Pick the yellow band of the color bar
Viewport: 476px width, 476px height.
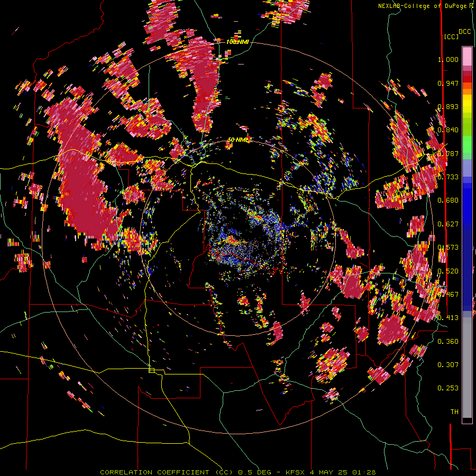point(467,104)
